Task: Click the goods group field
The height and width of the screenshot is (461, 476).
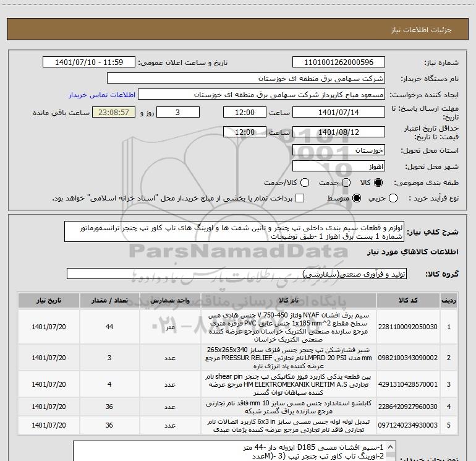Action: coord(237,274)
